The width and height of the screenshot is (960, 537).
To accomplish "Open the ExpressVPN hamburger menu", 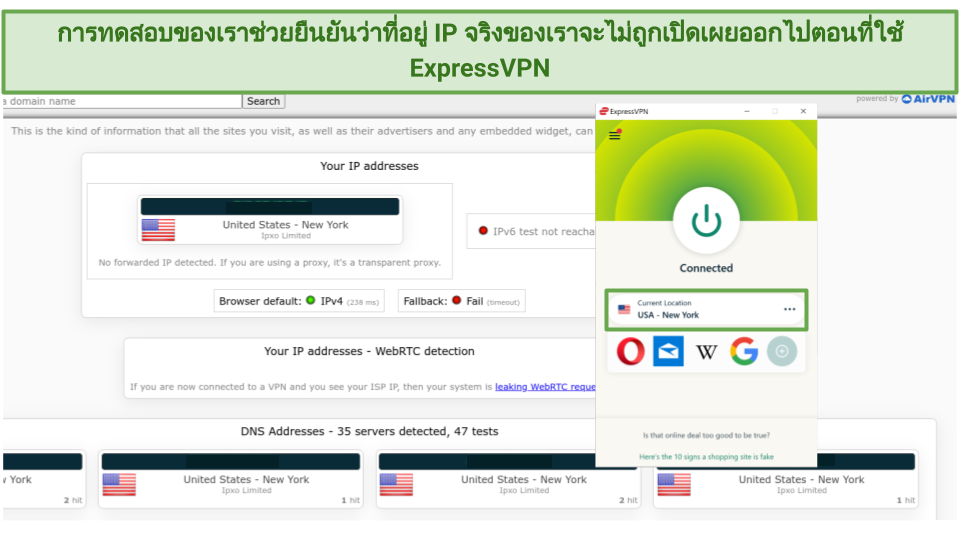I will 615,135.
